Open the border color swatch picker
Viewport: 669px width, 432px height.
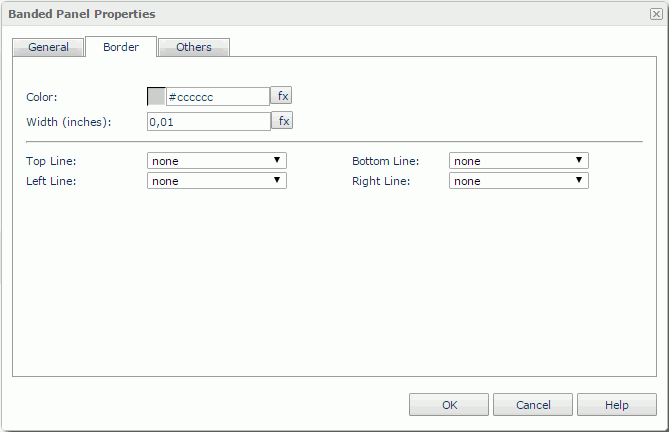coord(156,96)
